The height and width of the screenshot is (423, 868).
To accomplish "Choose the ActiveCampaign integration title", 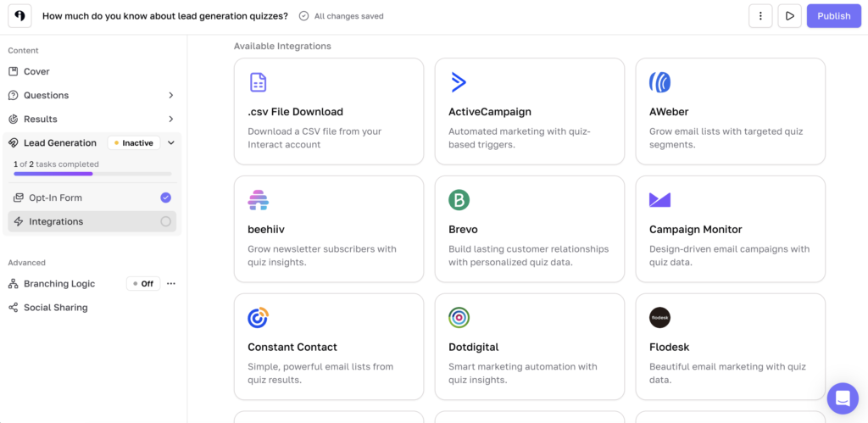I will 490,112.
